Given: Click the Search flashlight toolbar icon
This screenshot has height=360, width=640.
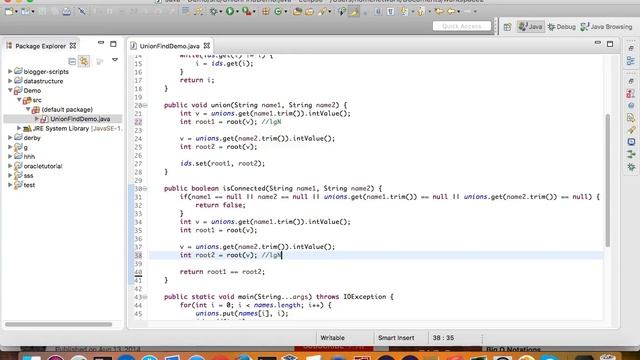Looking at the screenshot, I should 322,12.
